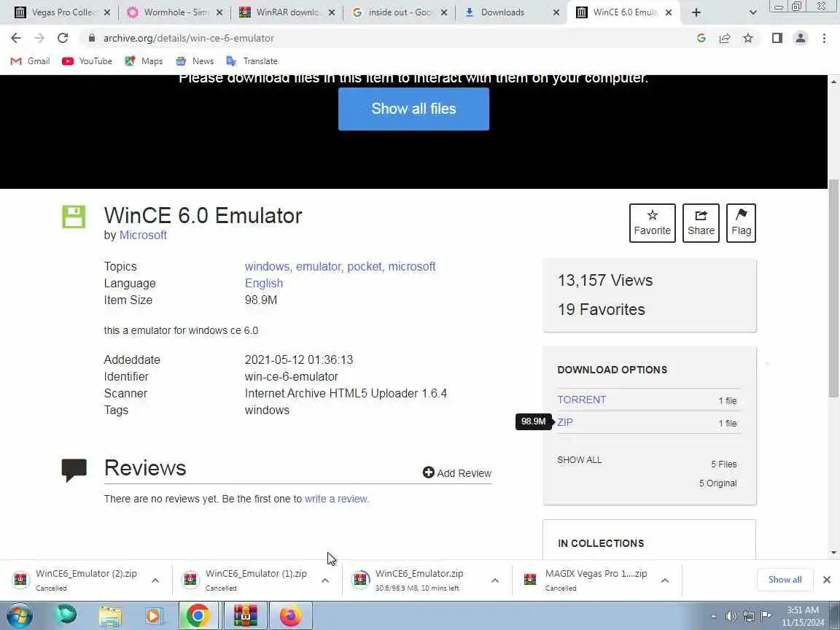Viewport: 840px width, 630px height.
Task: Open WinRAR from taskbar
Action: tap(245, 616)
